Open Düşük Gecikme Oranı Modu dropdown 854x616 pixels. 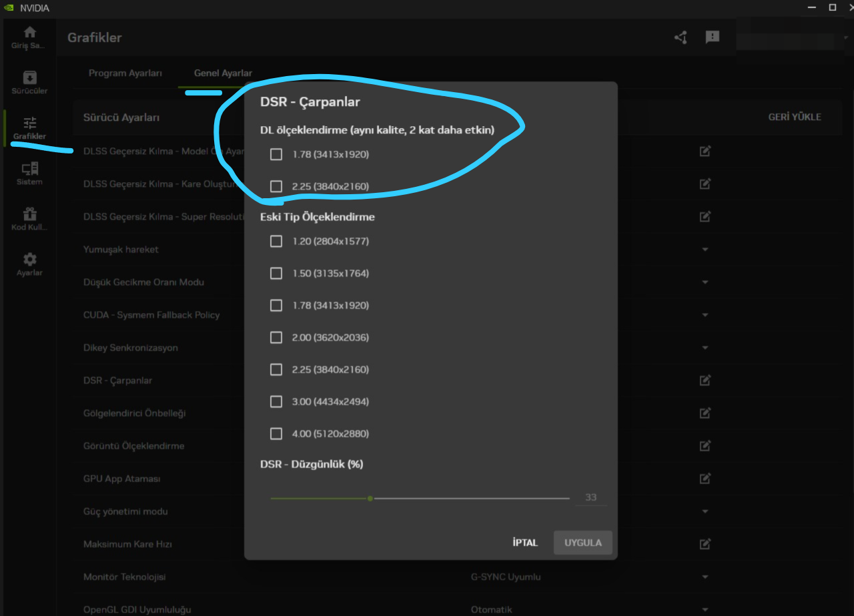coord(705,282)
